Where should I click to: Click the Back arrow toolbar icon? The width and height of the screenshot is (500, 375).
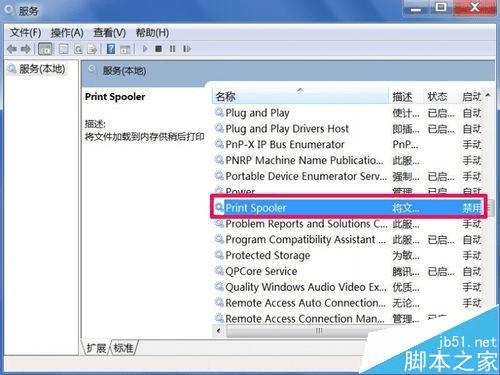coord(12,49)
